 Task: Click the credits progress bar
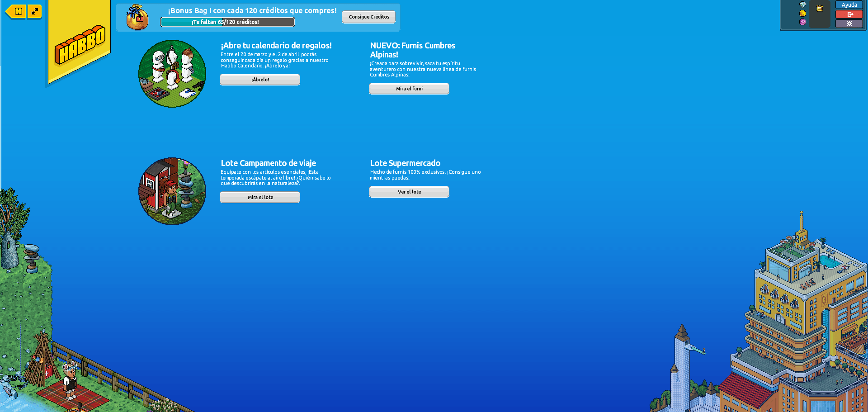point(227,22)
